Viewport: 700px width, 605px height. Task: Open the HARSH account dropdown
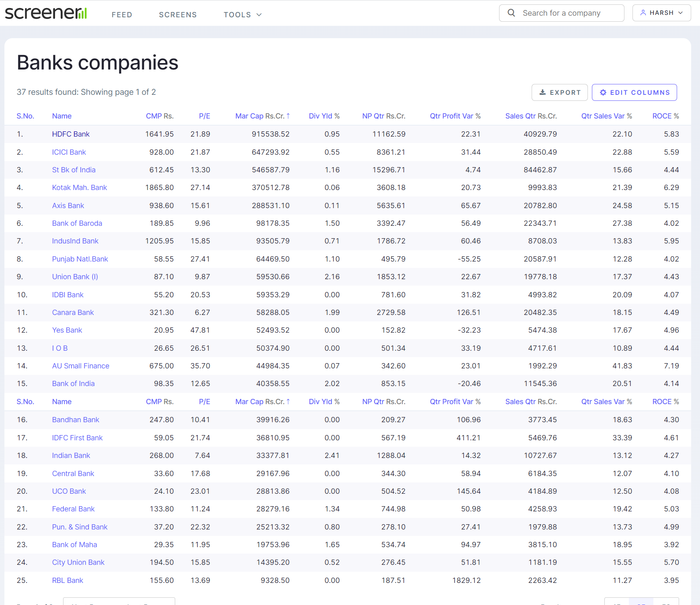point(661,13)
